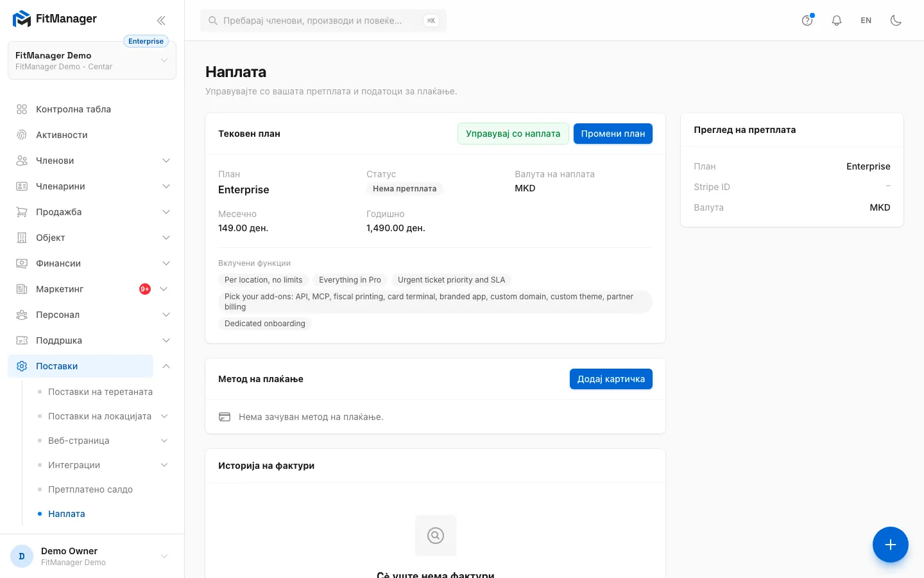
Task: Click the Поддршка ticket icon
Action: [x=22, y=340]
